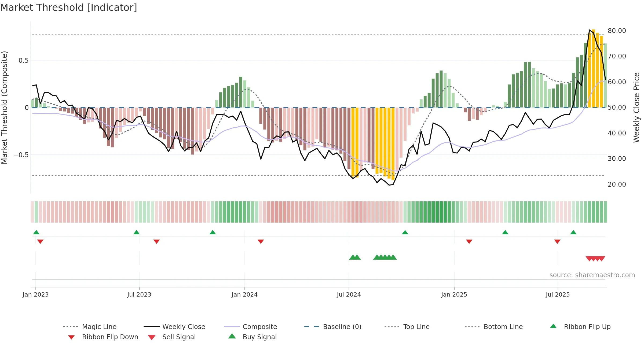Image resolution: width=644 pixels, height=362 pixels.
Task: Click the ribbon flip down marker after Jan 2025
Action: (469, 242)
